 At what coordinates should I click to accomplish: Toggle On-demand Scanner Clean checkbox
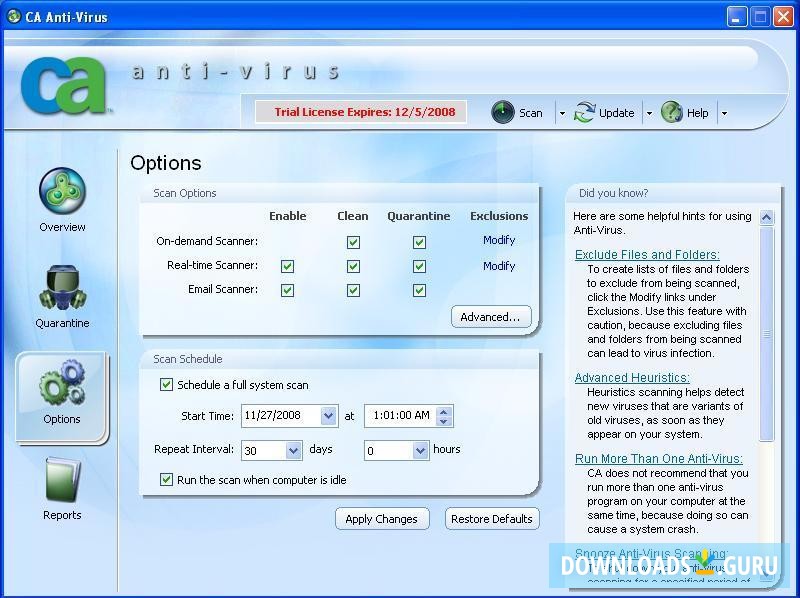pyautogui.click(x=353, y=242)
